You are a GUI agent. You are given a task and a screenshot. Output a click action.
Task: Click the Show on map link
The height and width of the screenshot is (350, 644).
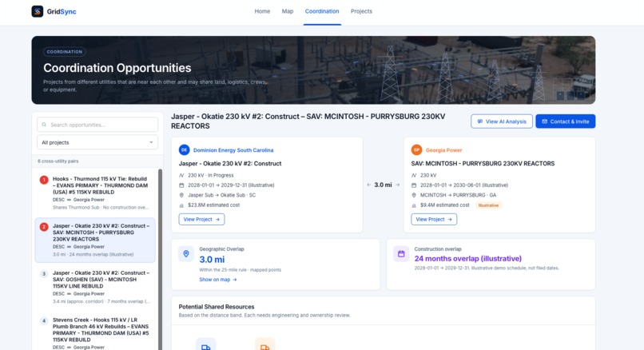[x=217, y=280]
